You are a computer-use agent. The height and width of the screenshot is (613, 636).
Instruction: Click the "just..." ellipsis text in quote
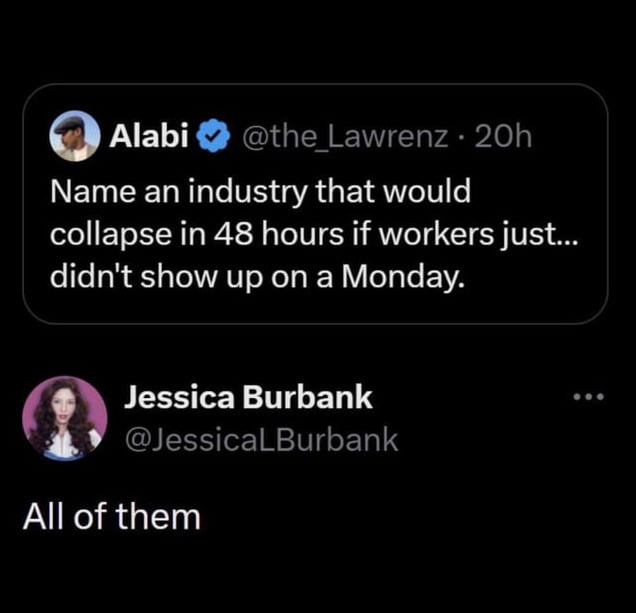click(539, 235)
